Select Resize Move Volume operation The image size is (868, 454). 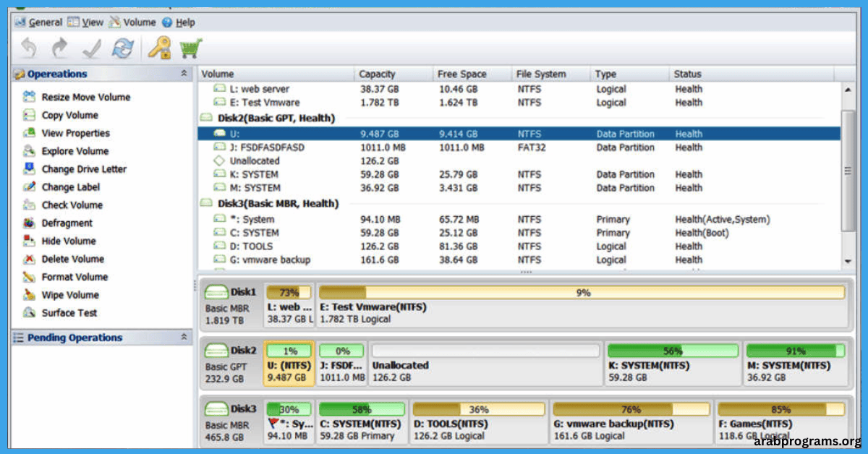point(77,97)
